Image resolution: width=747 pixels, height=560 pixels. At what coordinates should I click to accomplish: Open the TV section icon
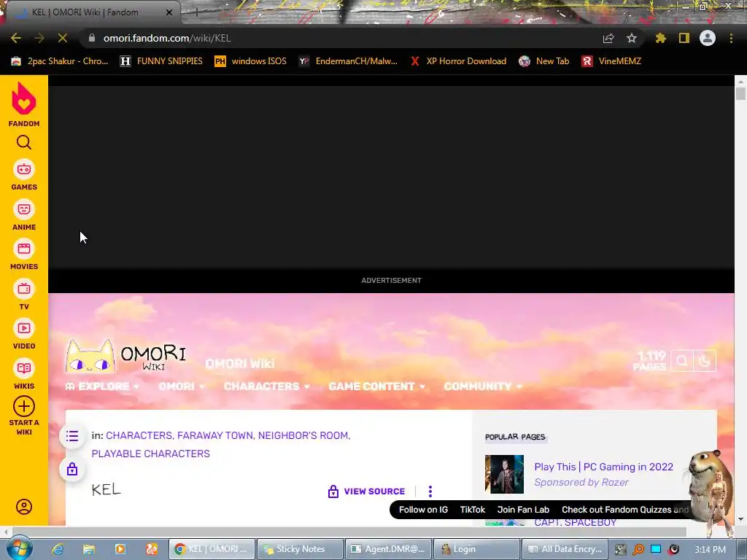[x=24, y=289]
